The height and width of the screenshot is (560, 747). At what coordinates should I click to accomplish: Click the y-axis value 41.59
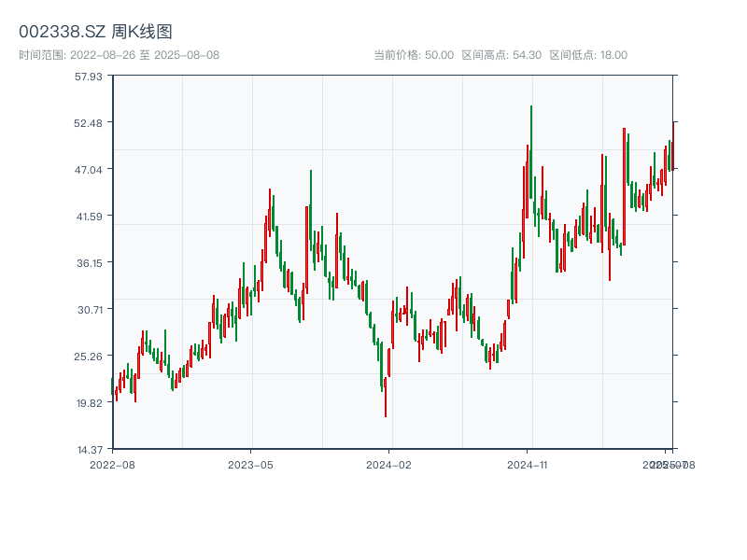89,217
